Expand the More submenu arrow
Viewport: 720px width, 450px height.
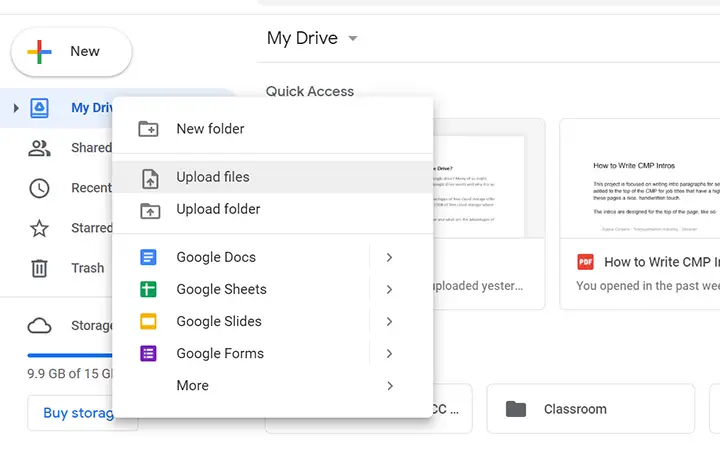click(x=390, y=386)
